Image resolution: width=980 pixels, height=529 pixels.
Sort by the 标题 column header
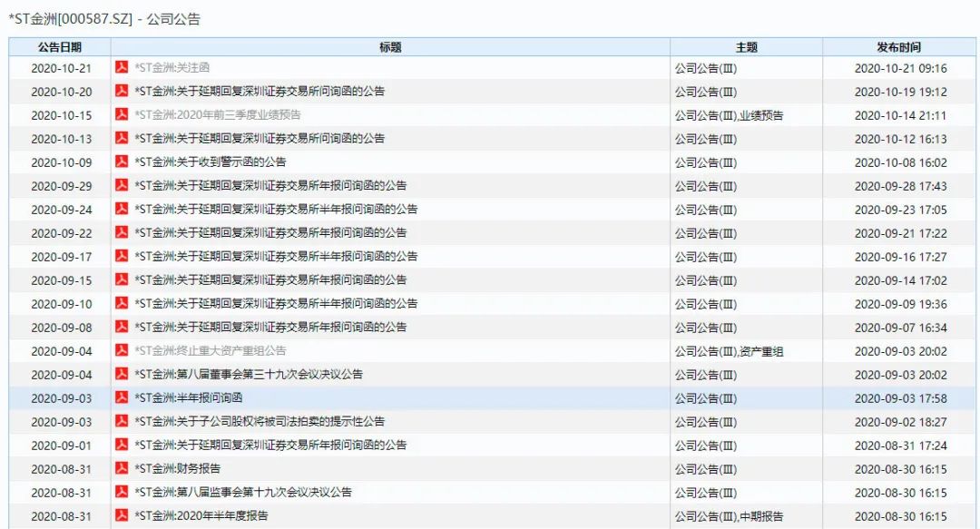pyautogui.click(x=390, y=47)
